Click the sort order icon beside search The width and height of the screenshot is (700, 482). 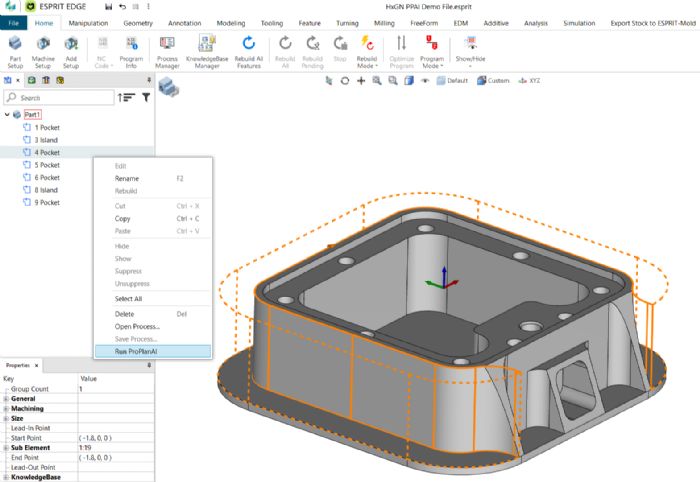[126, 98]
